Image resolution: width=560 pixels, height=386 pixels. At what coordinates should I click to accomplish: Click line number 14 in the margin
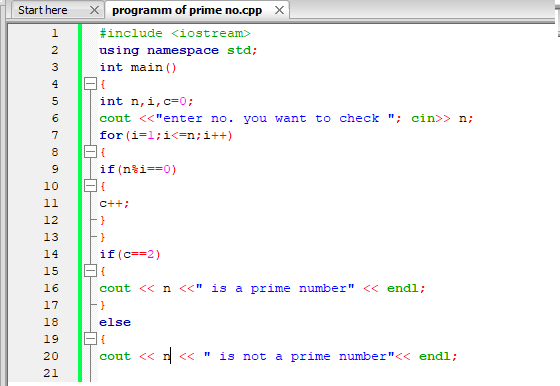(x=51, y=254)
